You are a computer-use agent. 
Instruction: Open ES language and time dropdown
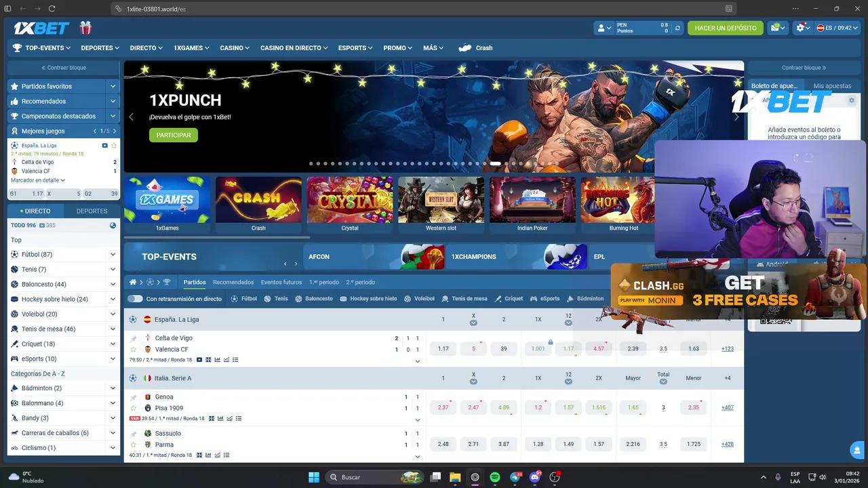(837, 28)
